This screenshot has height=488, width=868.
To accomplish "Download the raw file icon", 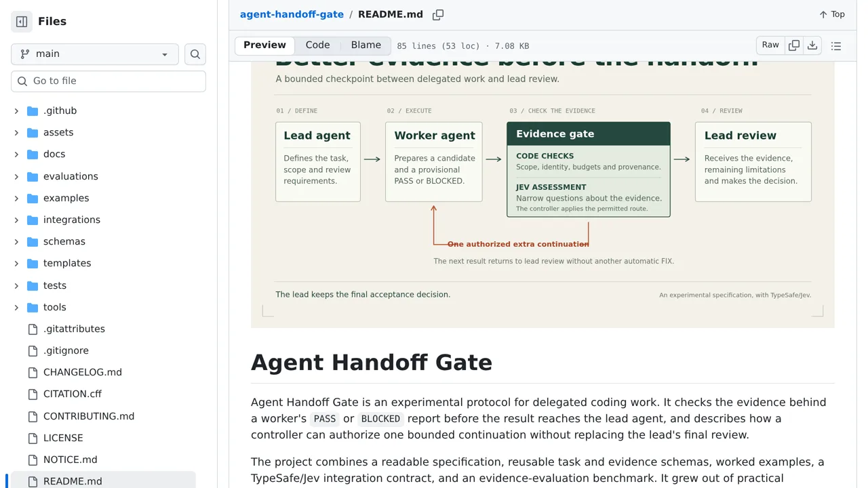I will click(812, 45).
